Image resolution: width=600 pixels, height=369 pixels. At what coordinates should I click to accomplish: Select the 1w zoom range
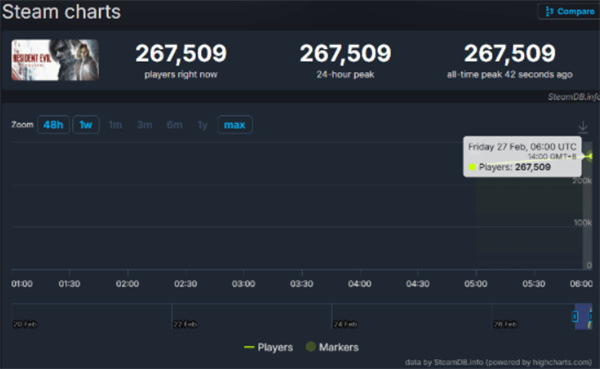[86, 125]
